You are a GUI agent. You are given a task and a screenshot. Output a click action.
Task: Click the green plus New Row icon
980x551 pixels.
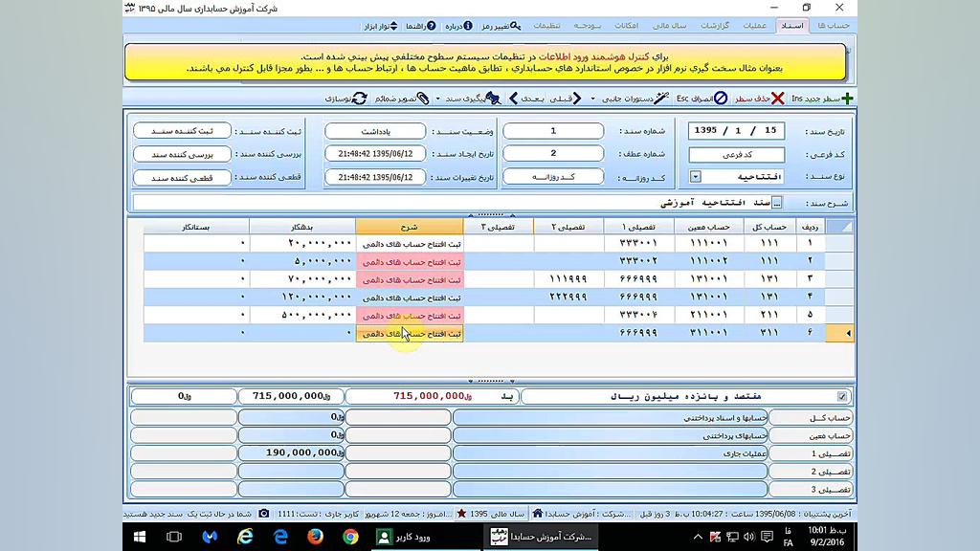coord(846,99)
